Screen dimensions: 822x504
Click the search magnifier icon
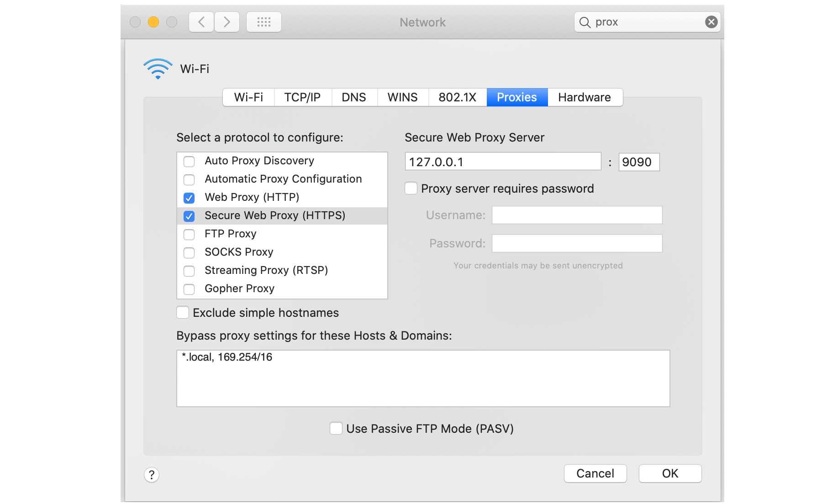point(585,22)
